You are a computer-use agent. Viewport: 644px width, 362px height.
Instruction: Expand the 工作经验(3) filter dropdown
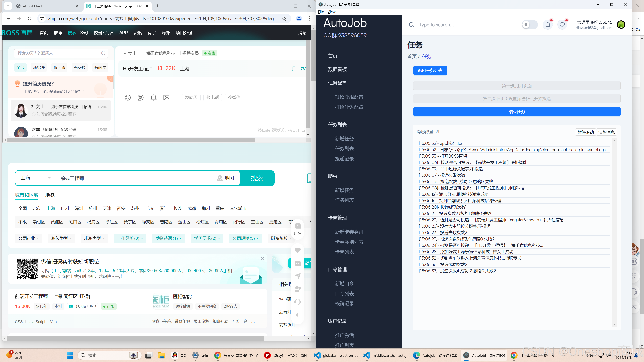tap(130, 238)
